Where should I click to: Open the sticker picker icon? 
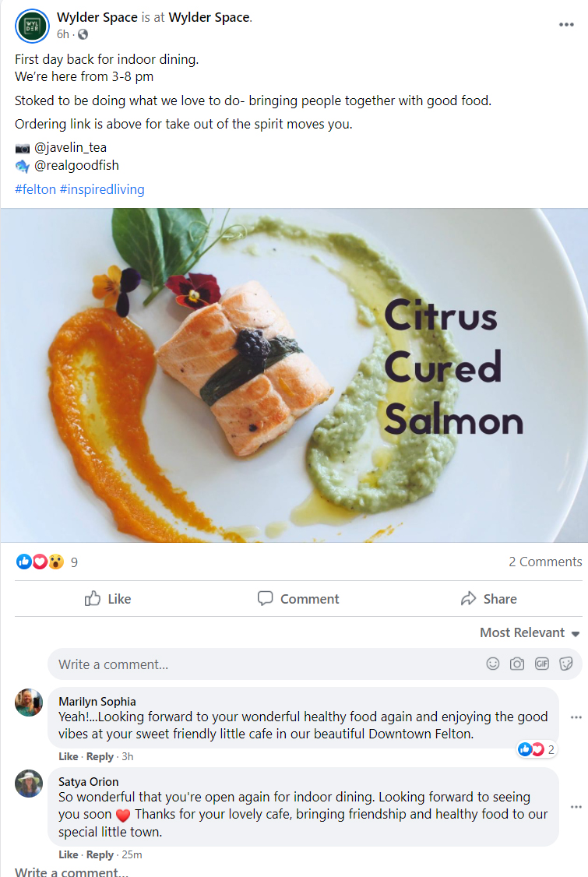pos(566,664)
